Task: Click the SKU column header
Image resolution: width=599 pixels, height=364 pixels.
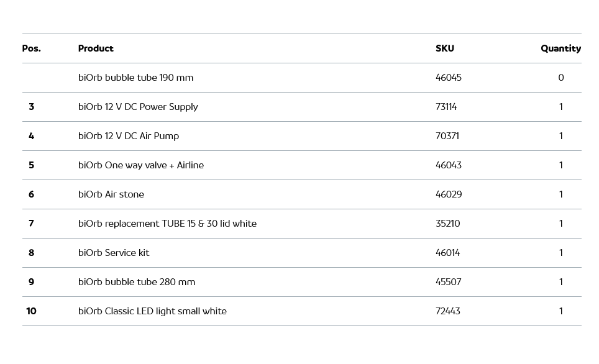Action: [444, 48]
